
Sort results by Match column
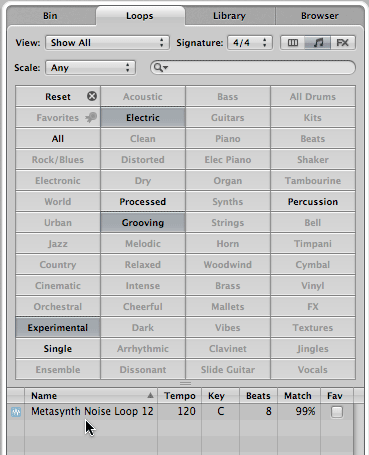(299, 395)
